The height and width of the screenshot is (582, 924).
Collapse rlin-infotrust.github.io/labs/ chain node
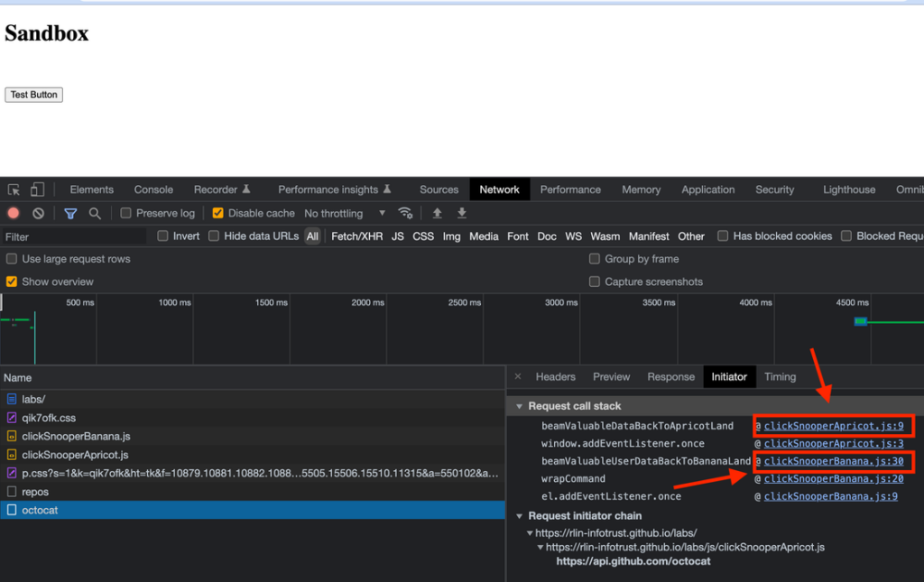pyautogui.click(x=530, y=533)
